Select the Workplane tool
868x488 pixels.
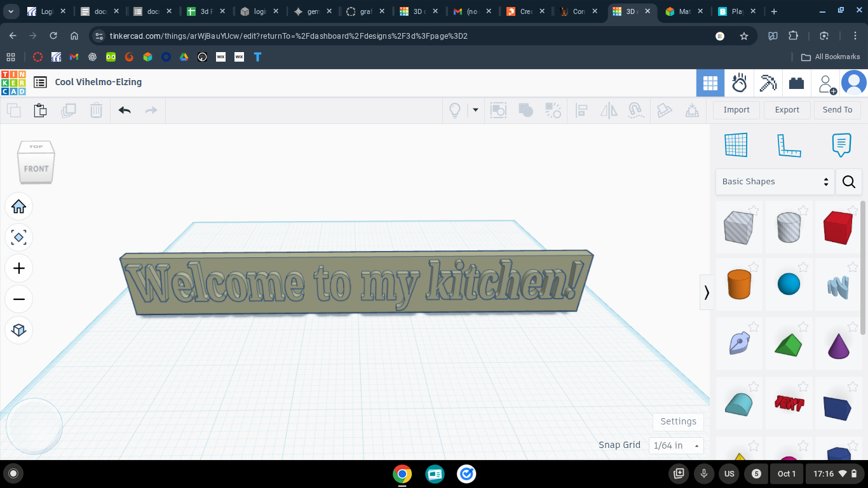(x=736, y=145)
